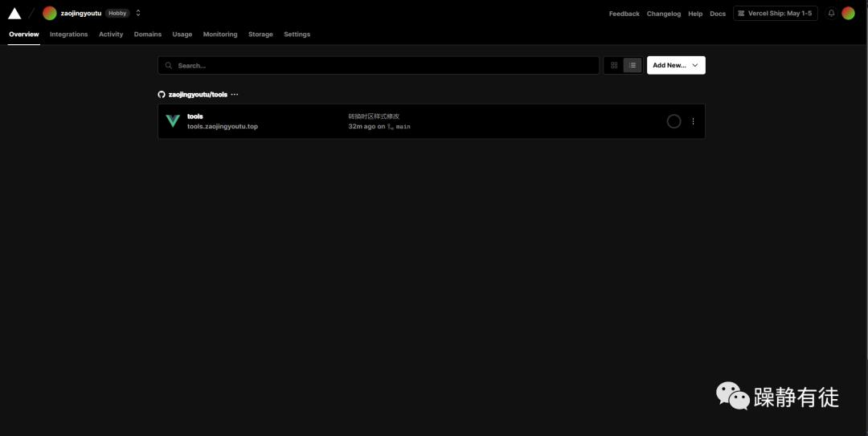
Task: Click the tools project status circle
Action: (x=674, y=121)
